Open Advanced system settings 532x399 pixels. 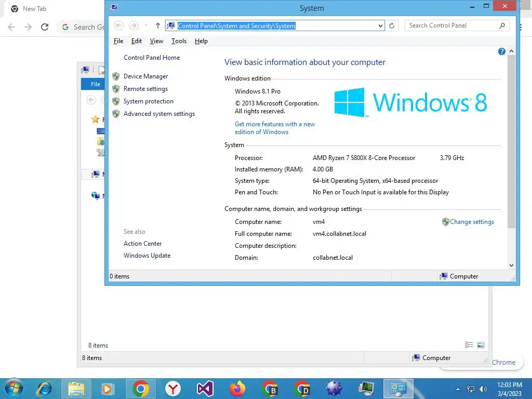coord(159,114)
